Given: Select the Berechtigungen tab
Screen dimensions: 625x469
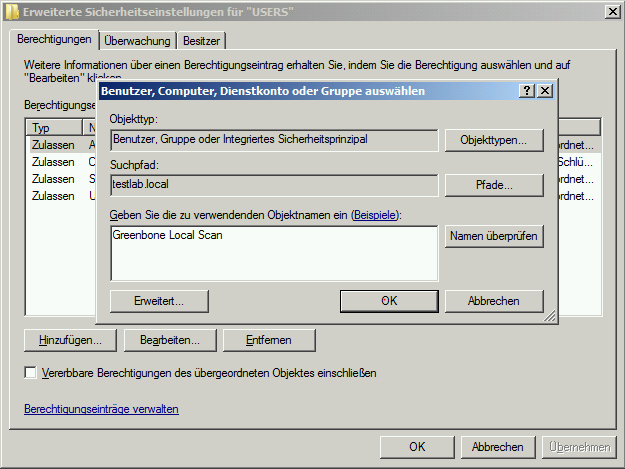Looking at the screenshot, I should click(56, 40).
